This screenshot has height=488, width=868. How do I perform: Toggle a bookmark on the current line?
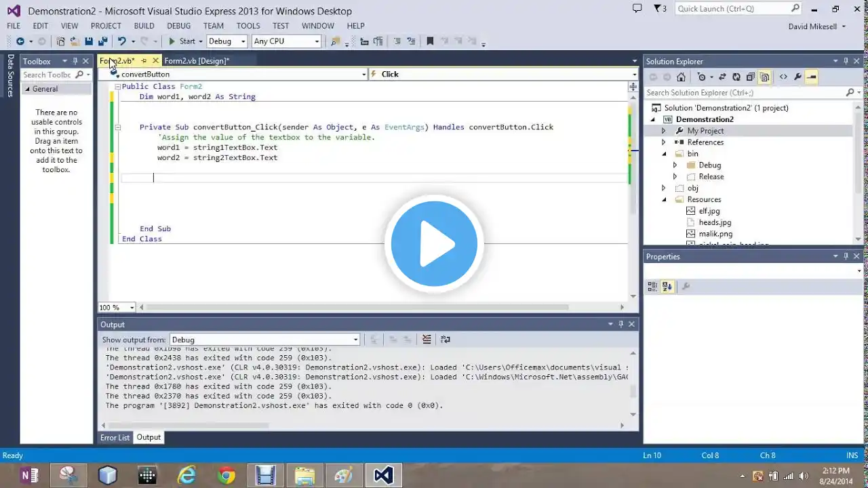coord(430,41)
